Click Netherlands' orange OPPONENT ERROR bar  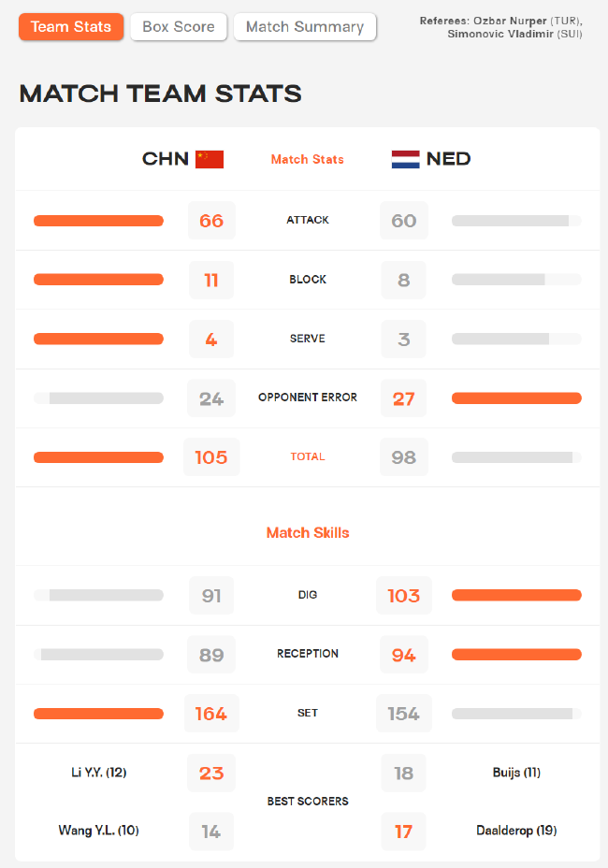(516, 398)
